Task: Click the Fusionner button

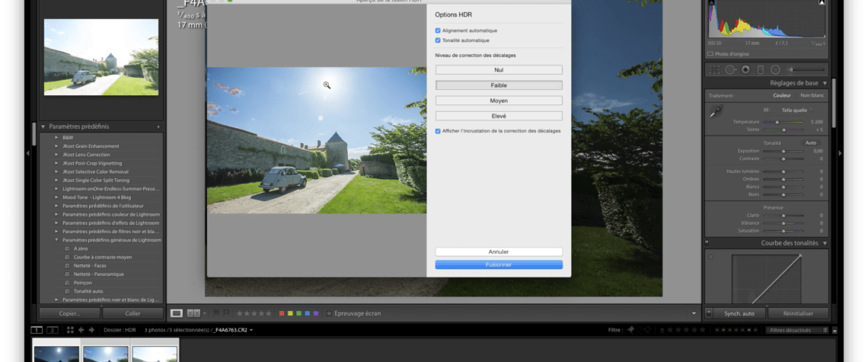Action: 499,265
